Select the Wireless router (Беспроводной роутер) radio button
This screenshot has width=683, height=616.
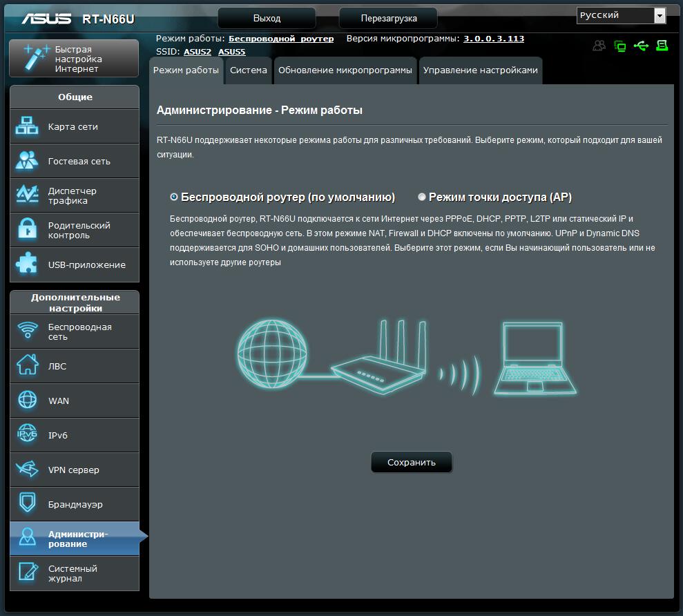pos(174,197)
